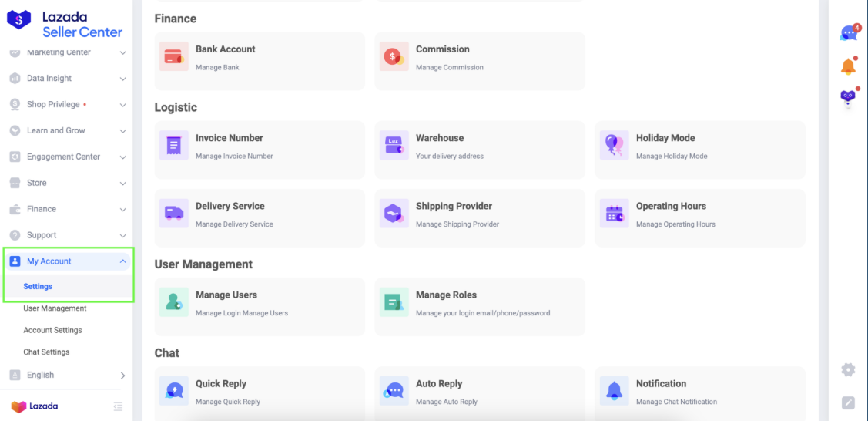Open the Engagement Center menu label

point(64,157)
